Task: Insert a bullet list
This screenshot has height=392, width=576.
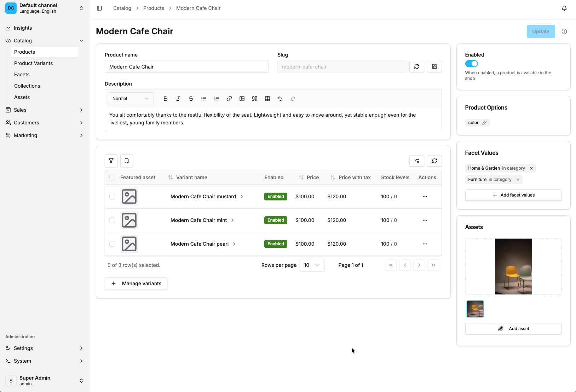Action: click(x=204, y=99)
